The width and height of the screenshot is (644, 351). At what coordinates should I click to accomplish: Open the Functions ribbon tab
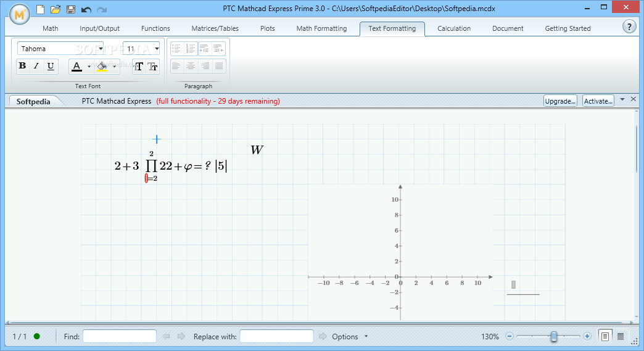155,28
